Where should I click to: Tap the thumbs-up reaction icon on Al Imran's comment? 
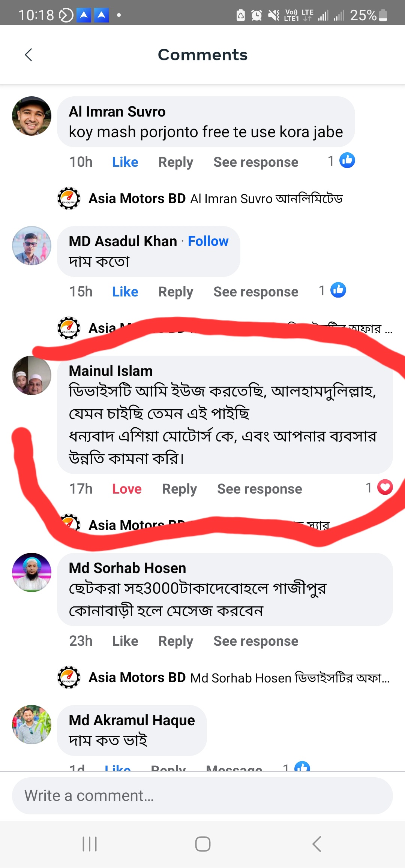pos(347,160)
